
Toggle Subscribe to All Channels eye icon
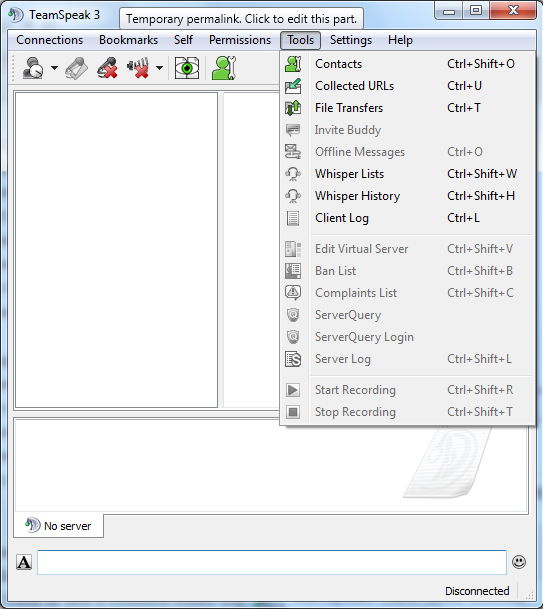187,68
